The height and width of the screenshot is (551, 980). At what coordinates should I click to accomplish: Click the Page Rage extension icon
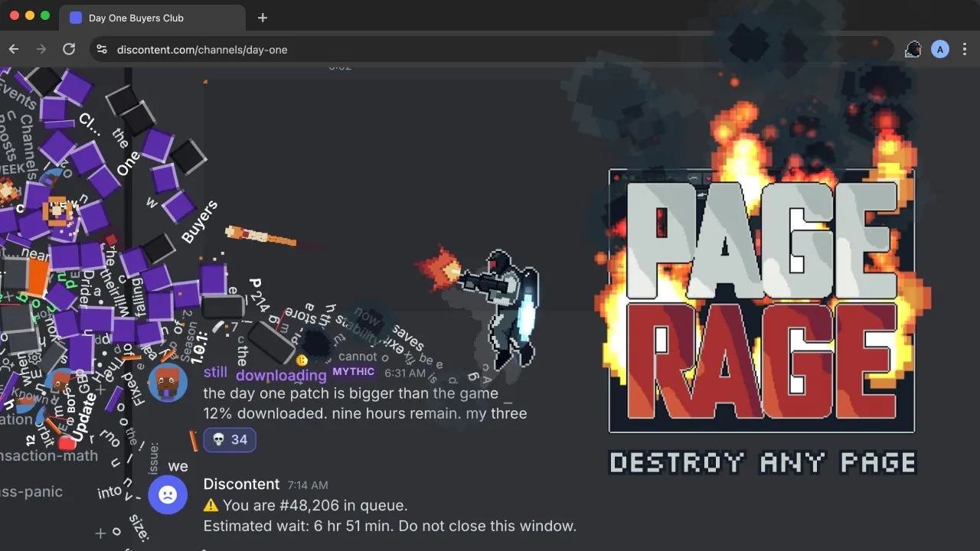pos(913,50)
